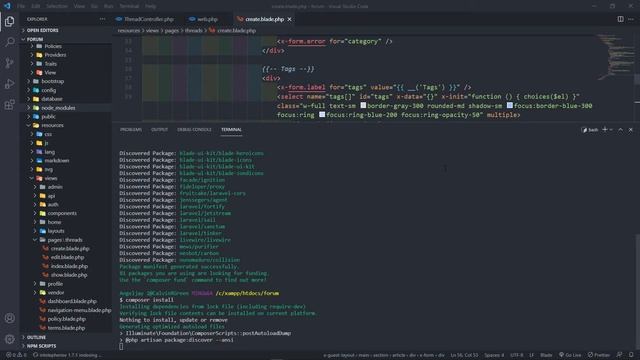This screenshot has width=640, height=360.
Task: Open the Selection menu
Action: pyautogui.click(x=57, y=6)
